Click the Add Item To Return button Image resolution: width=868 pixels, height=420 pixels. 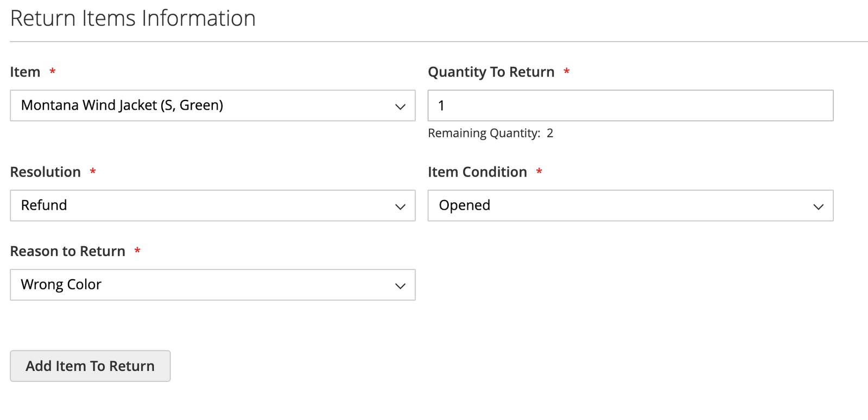point(90,366)
